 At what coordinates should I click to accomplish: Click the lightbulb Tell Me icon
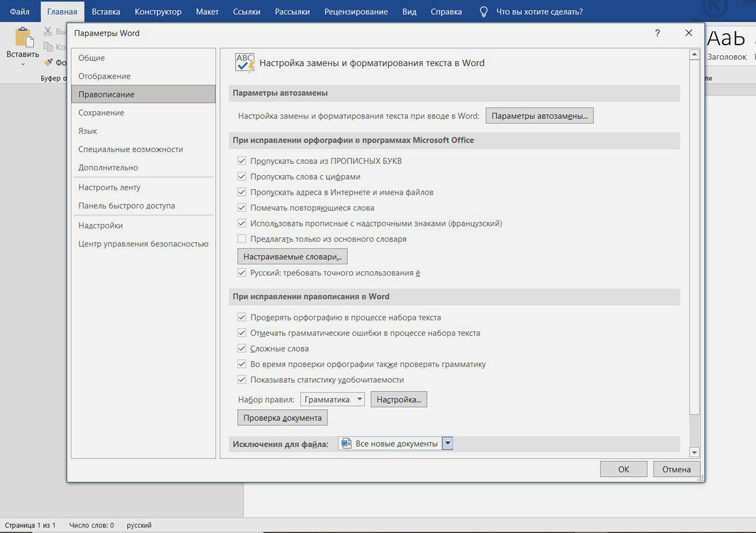[484, 11]
